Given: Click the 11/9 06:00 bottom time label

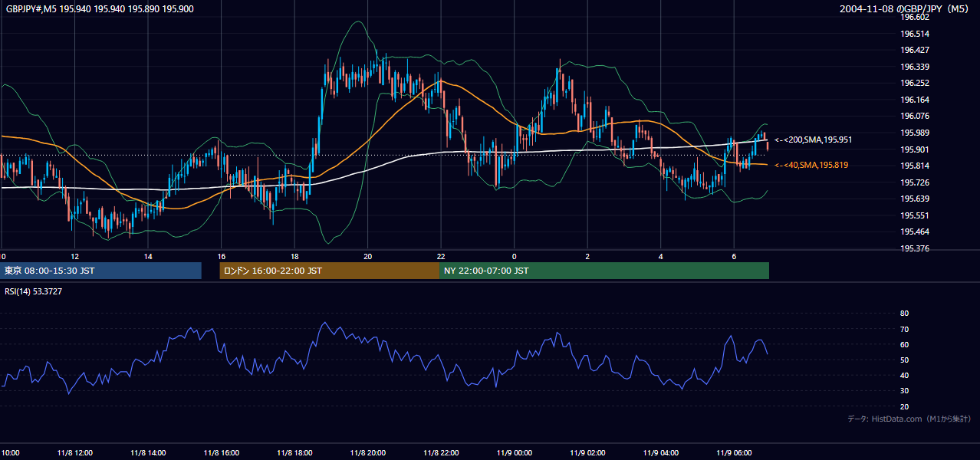Looking at the screenshot, I should tap(733, 453).
